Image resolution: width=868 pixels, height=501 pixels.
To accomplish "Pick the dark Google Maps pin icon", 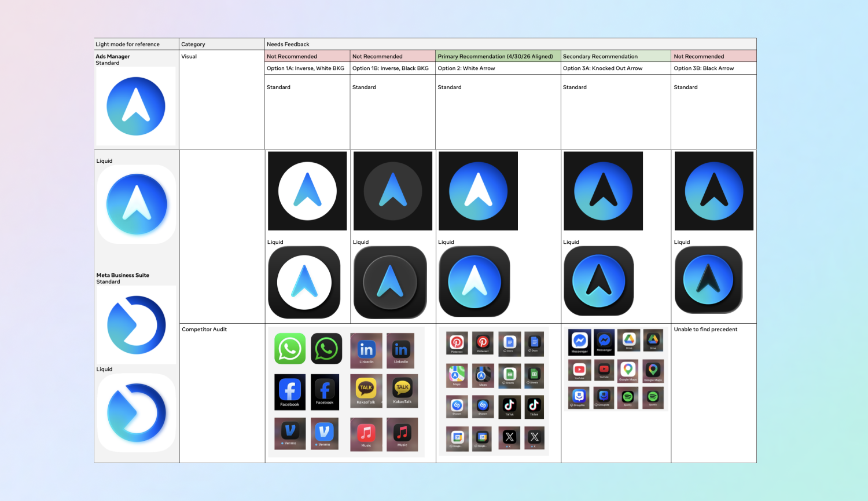I will pos(653,371).
